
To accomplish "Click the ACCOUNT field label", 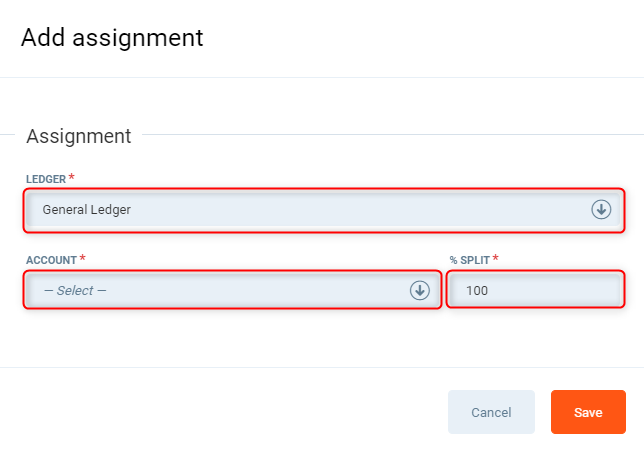I will point(51,260).
